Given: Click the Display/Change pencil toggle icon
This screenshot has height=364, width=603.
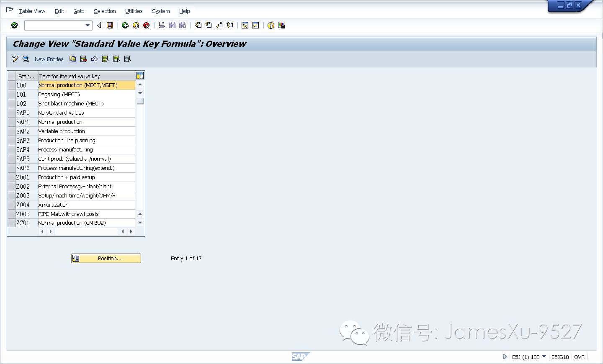Looking at the screenshot, I should coord(15,59).
